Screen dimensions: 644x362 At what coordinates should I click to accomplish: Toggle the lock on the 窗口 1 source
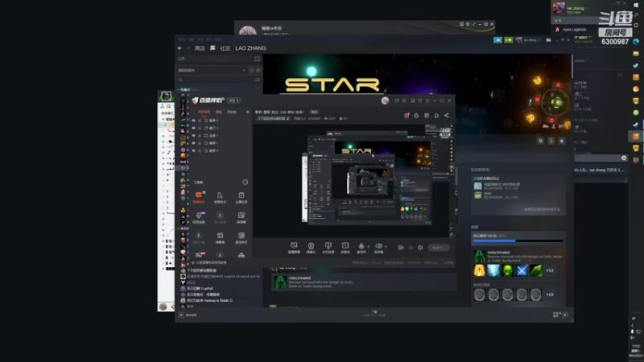[200, 128]
